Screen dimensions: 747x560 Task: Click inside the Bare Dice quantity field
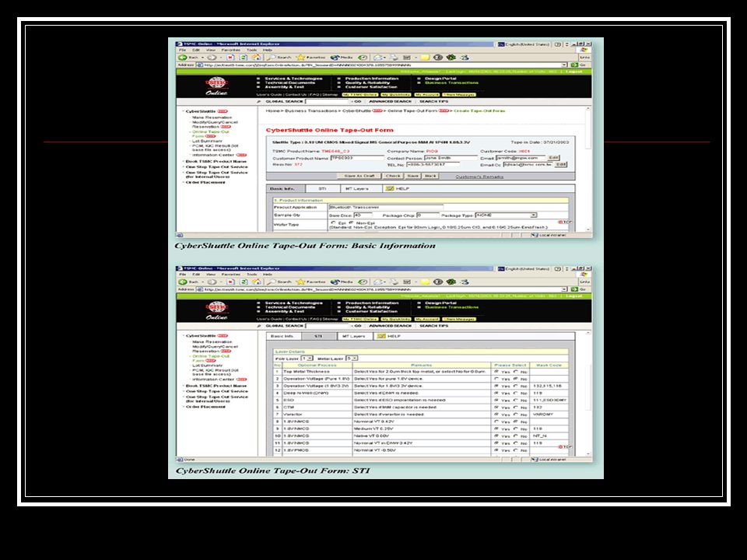[x=363, y=215]
